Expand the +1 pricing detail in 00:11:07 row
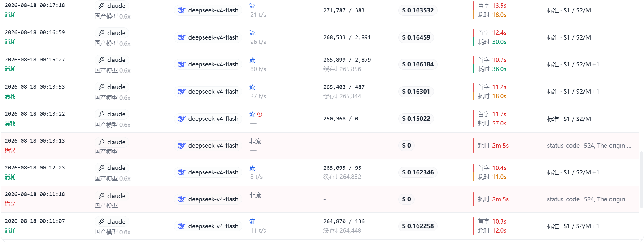 pos(596,226)
